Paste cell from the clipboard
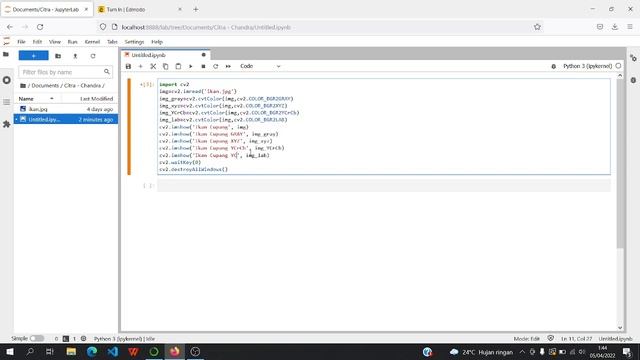640x360 pixels. (178, 66)
